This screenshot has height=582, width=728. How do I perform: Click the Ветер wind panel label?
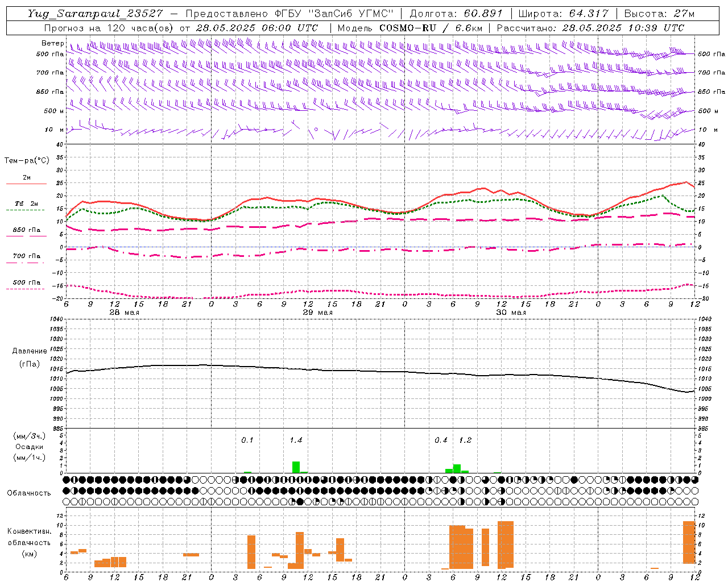tap(52, 43)
